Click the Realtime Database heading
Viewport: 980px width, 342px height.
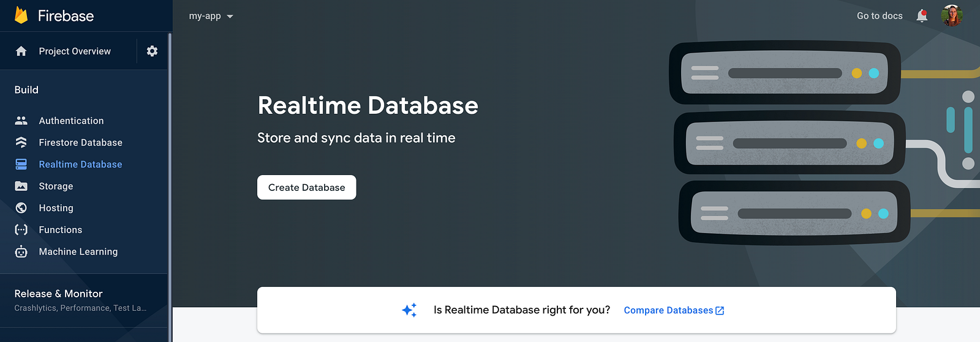(x=367, y=105)
